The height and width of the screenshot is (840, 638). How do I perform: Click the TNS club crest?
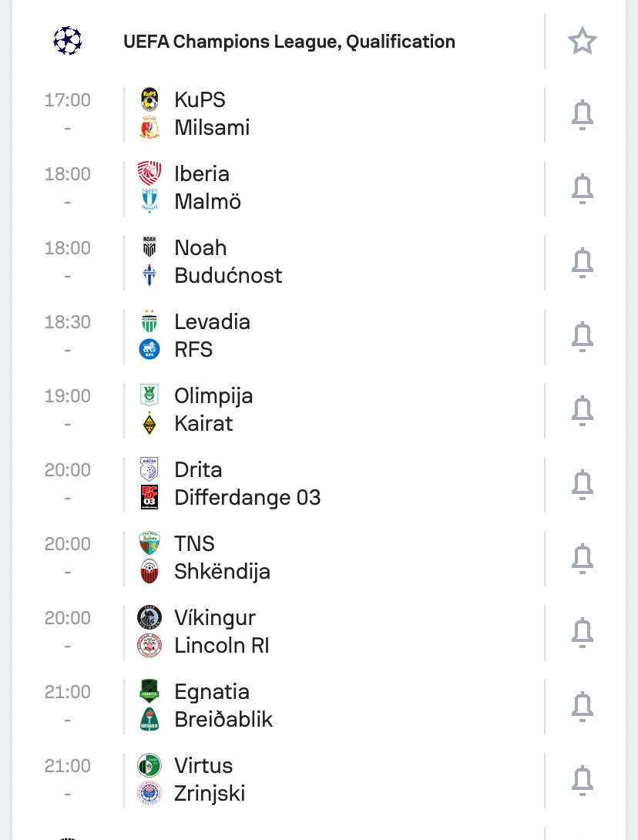[149, 544]
